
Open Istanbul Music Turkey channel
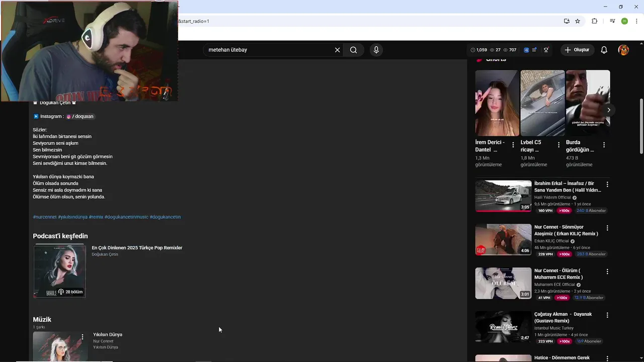(x=554, y=328)
